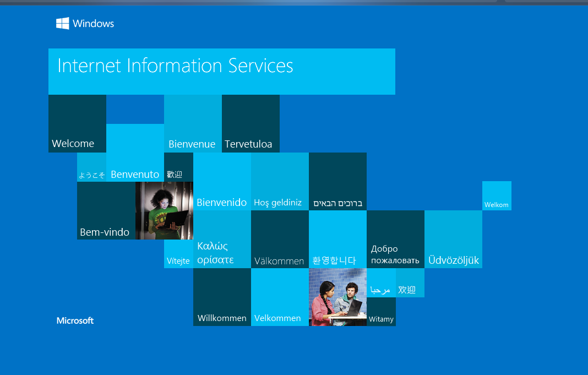This screenshot has width=588, height=375.
Task: Click the Windows logo icon
Action: tap(62, 23)
